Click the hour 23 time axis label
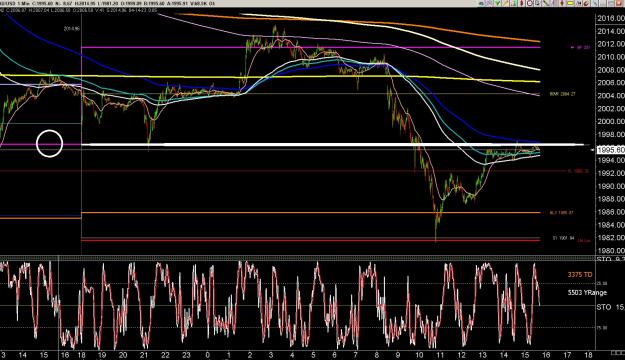The image size is (625, 360). tap(186, 355)
